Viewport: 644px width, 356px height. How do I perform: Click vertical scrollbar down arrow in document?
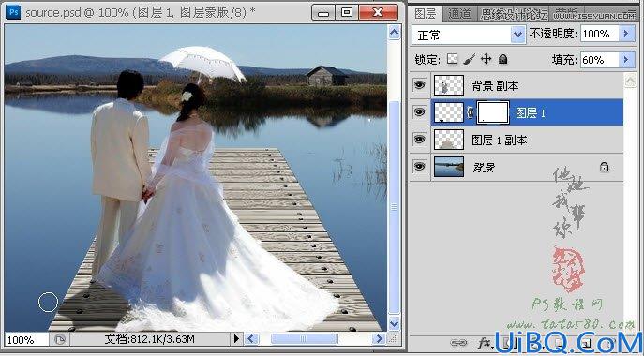click(x=394, y=323)
